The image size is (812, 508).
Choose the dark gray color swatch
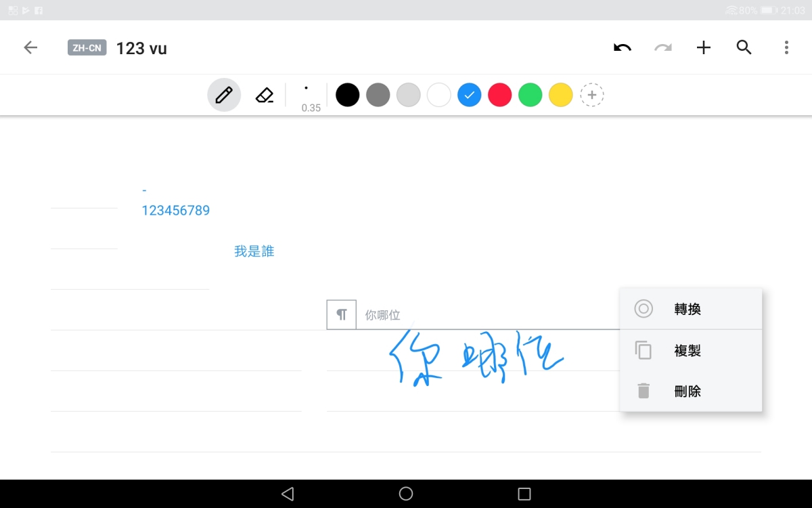(x=378, y=96)
